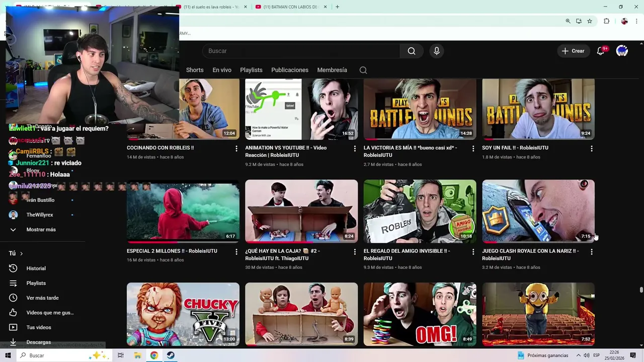
Task: Click the Tus videos play icon
Action: coord(13,327)
